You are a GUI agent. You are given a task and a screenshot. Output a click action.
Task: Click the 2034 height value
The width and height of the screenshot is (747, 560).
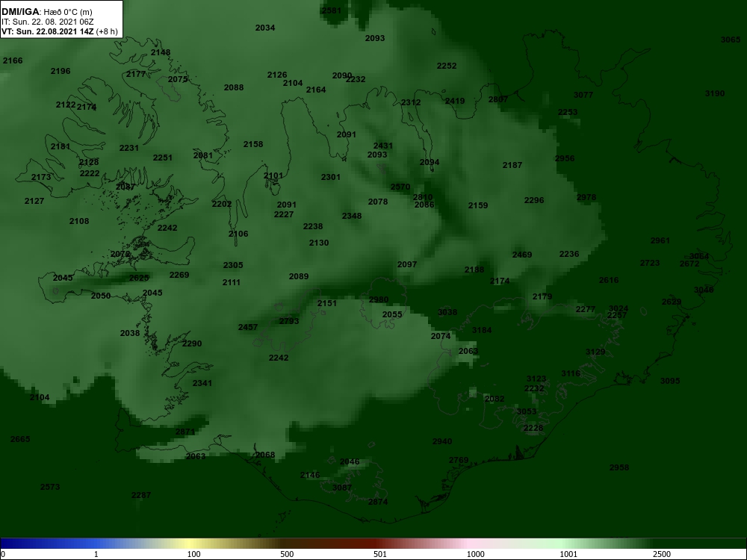[265, 28]
